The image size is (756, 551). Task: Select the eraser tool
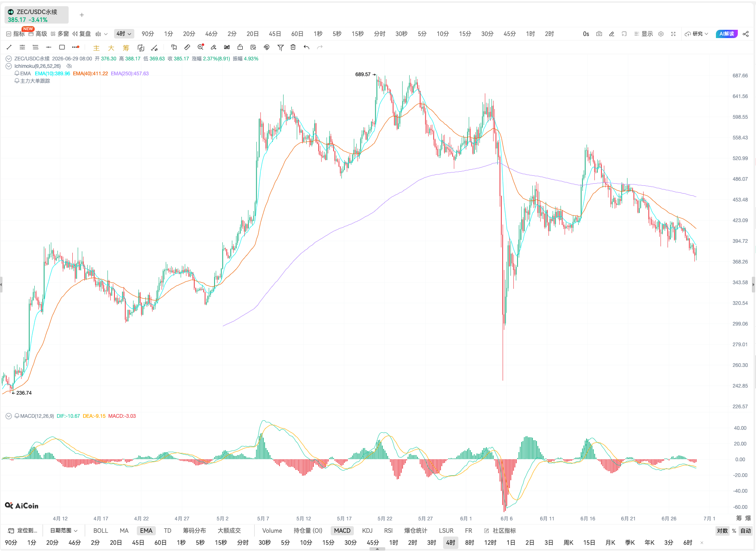coord(214,47)
